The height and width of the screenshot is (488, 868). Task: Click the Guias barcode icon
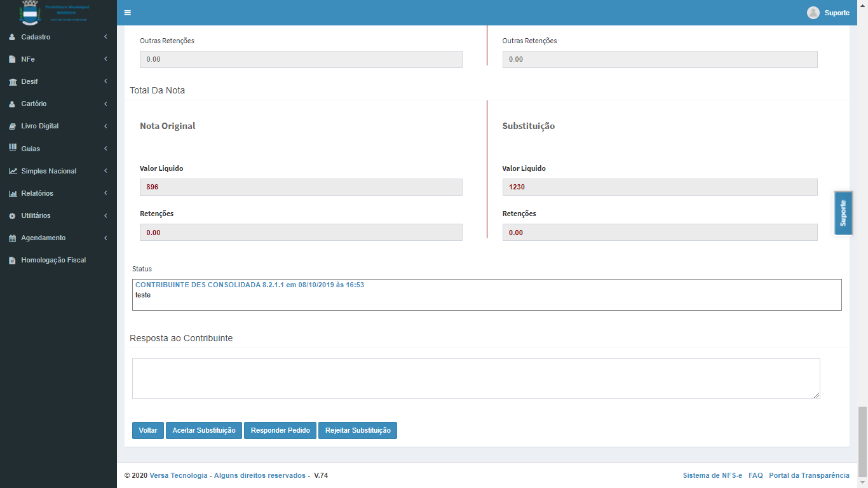(12, 148)
